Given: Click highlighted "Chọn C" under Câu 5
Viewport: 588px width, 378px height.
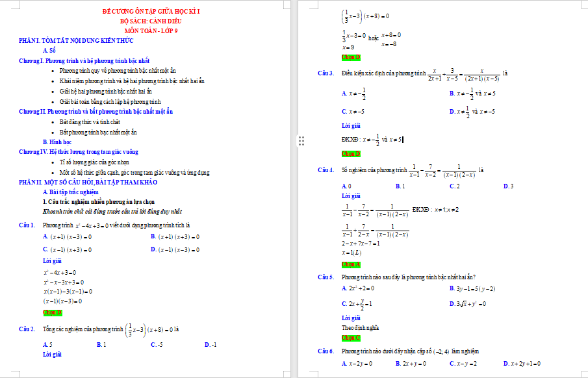Looking at the screenshot, I should pyautogui.click(x=351, y=338).
